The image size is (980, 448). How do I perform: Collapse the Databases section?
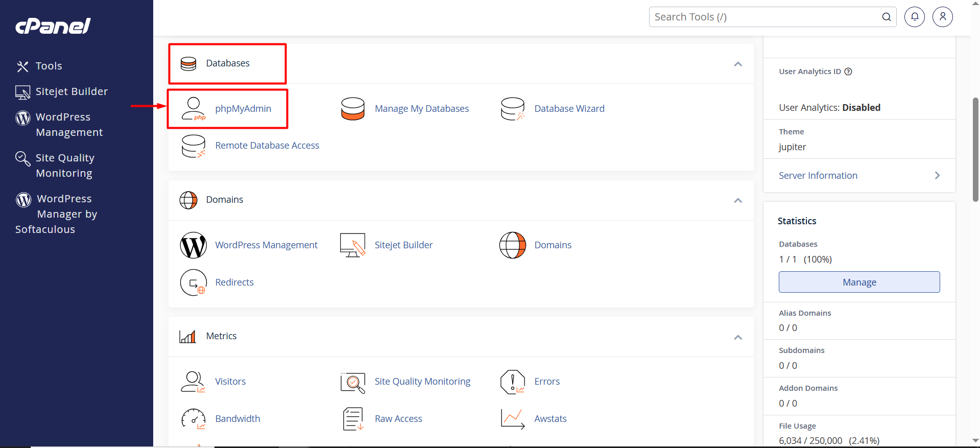737,64
